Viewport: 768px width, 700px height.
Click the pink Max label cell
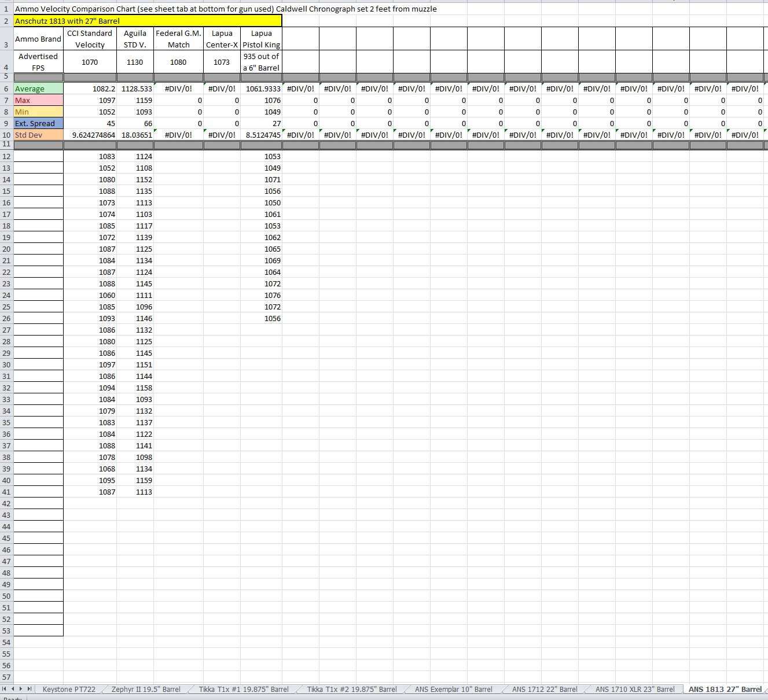tap(38, 100)
